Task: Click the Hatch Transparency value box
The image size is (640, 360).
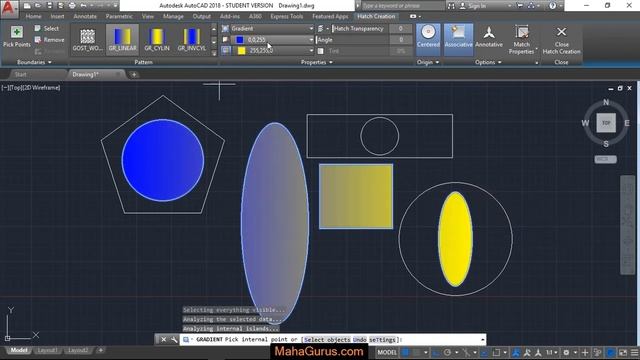Action: point(400,29)
